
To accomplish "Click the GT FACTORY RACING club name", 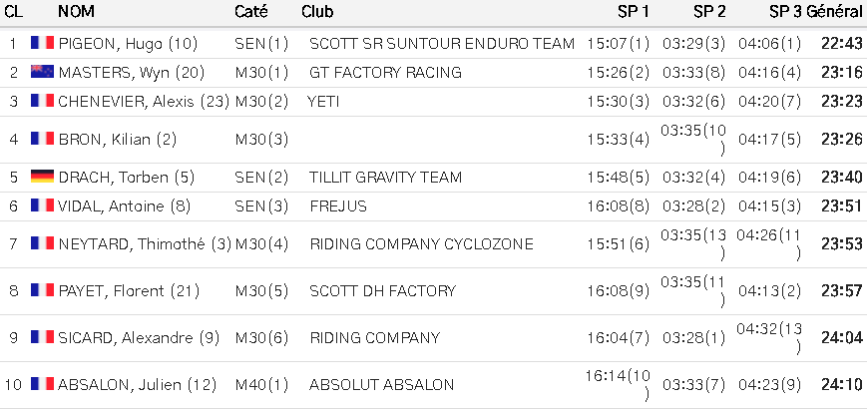I will (385, 72).
